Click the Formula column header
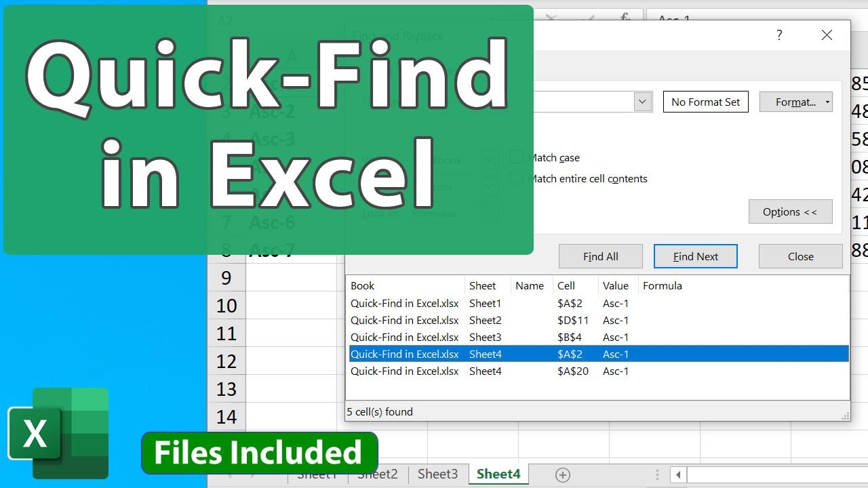868x488 pixels. point(743,285)
